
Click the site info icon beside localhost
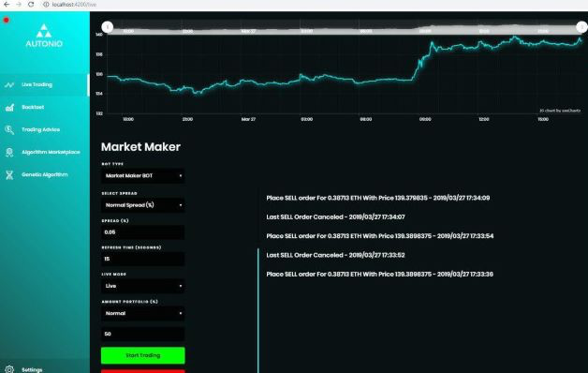pyautogui.click(x=46, y=5)
